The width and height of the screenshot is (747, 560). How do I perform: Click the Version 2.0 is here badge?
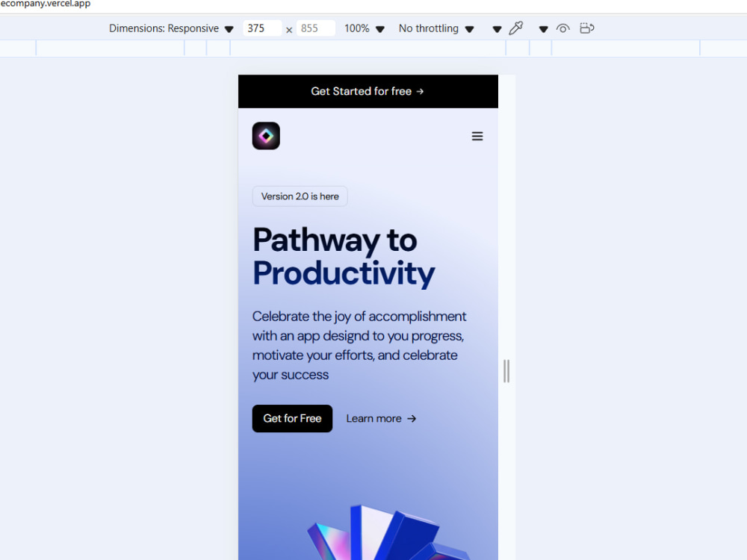[x=300, y=196]
